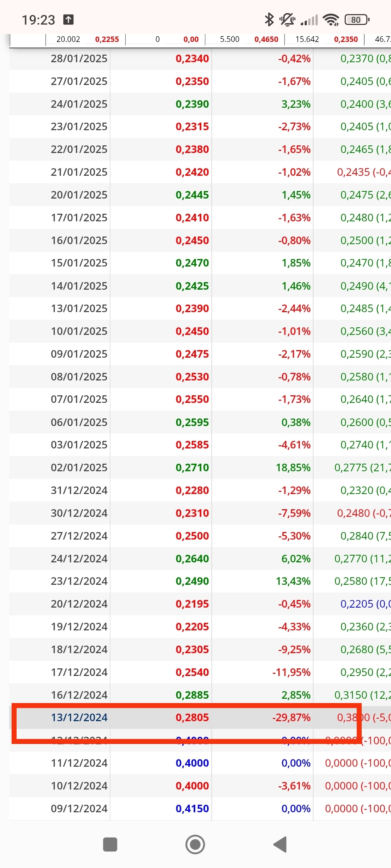The image size is (391, 868).
Task: Open recent apps with the square button
Action: pyautogui.click(x=110, y=844)
